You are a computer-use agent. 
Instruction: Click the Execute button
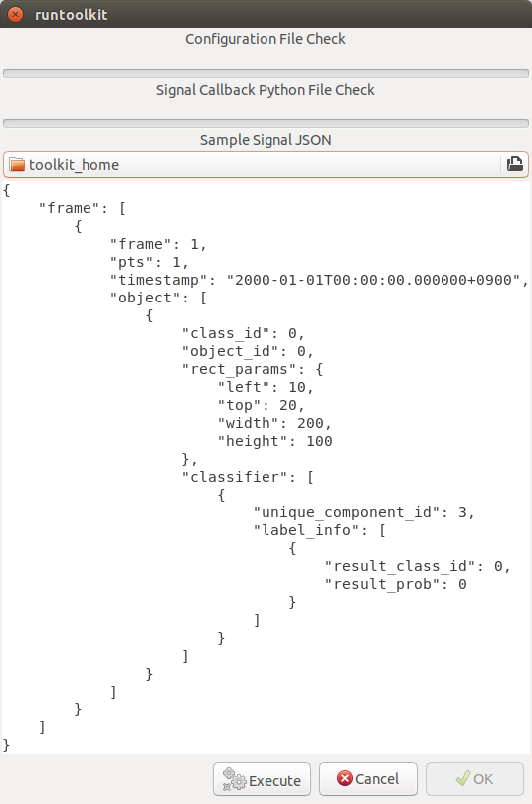tap(262, 780)
